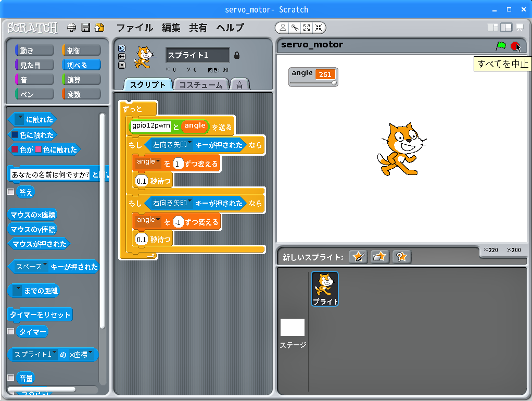Select the ペン block category
The image size is (532, 401).
[x=34, y=94]
